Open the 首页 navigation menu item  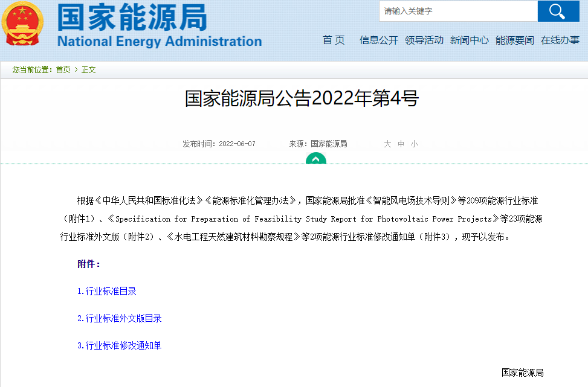click(x=334, y=40)
